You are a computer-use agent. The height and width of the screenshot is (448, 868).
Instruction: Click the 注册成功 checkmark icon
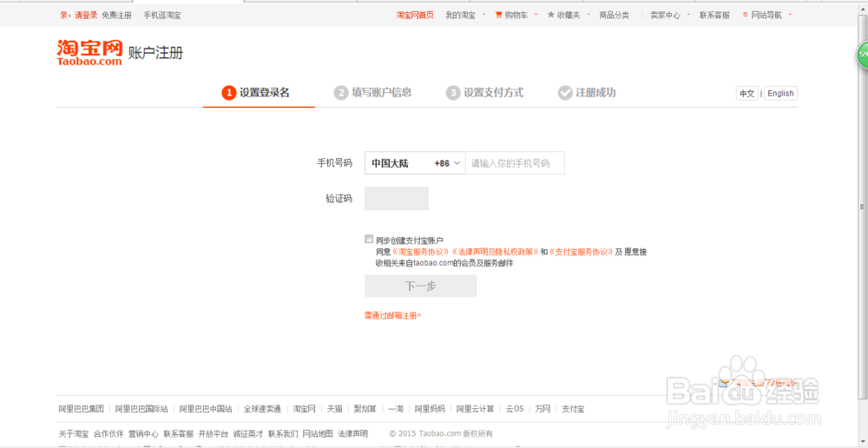click(565, 93)
